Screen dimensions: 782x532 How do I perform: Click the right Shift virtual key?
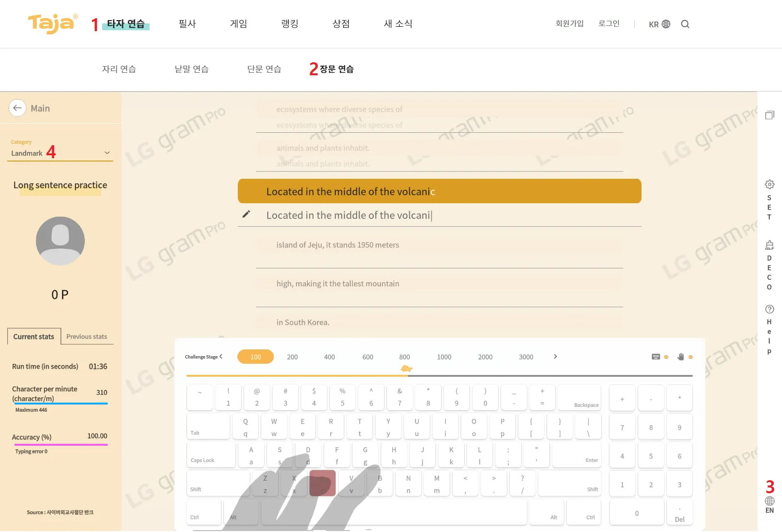point(570,483)
